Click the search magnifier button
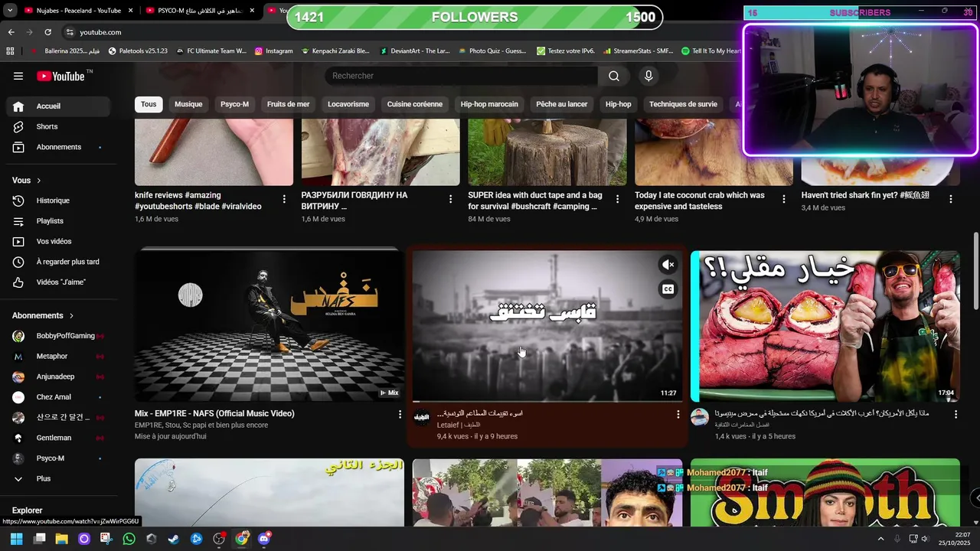This screenshot has width=980, height=551. (614, 76)
